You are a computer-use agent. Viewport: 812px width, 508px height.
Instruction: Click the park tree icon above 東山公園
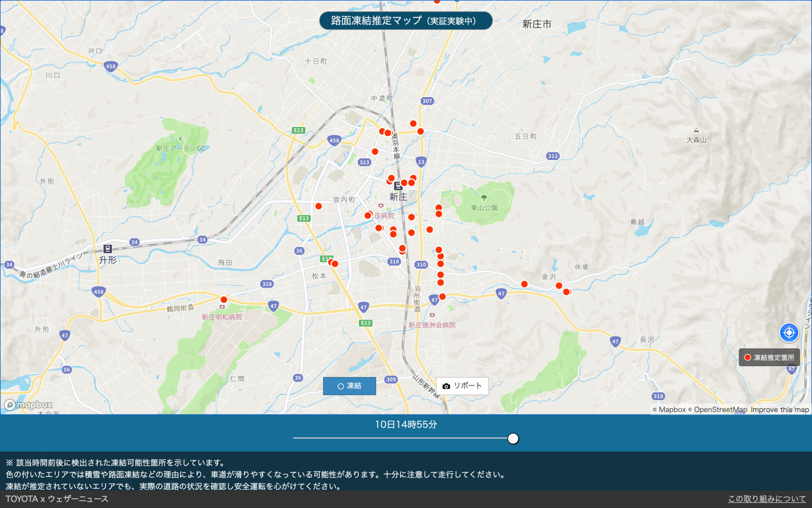(x=484, y=198)
